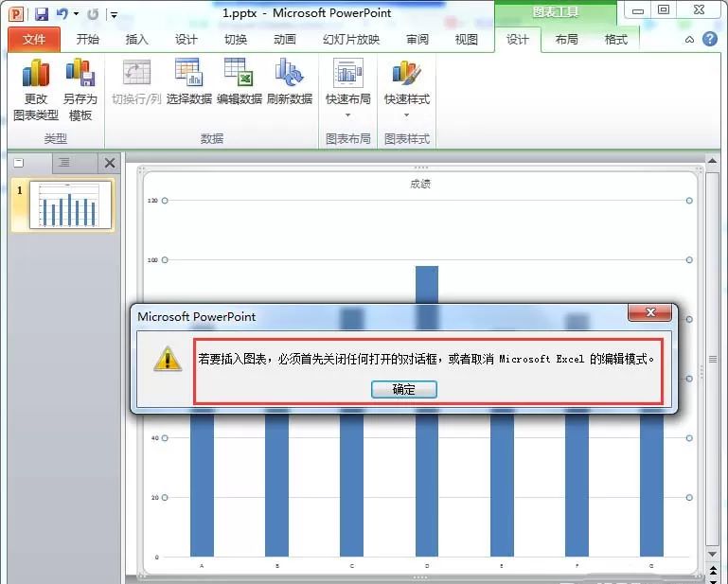Expand the 快速布局 gallery dropdown
The image size is (728, 584).
(347, 115)
